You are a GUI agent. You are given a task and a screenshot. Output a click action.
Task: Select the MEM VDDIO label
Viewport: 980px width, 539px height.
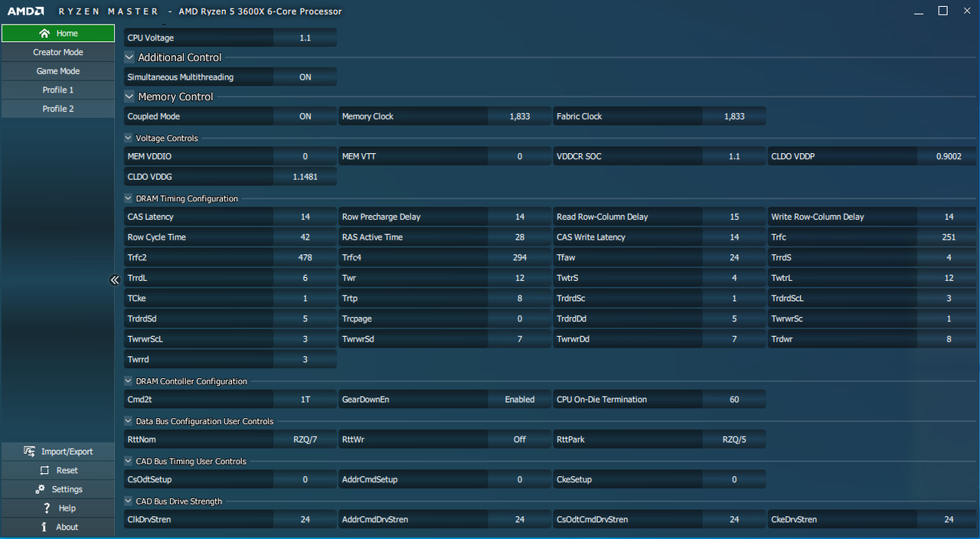150,156
